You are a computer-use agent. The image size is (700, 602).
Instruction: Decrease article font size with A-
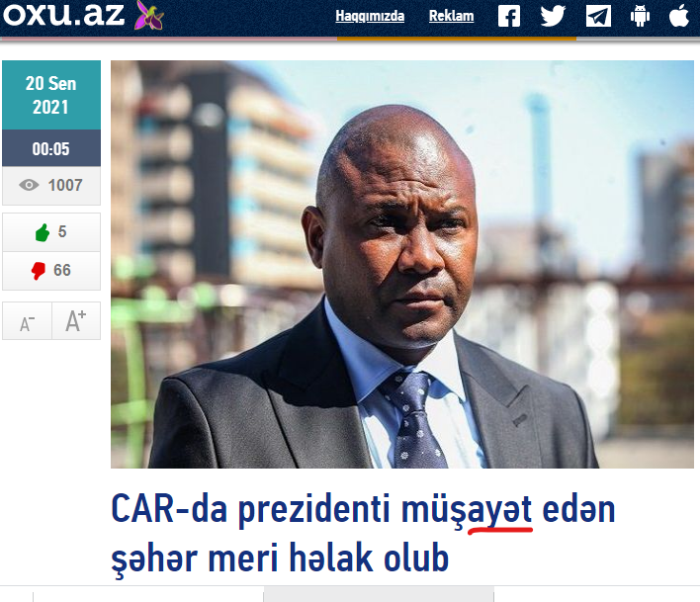click(x=28, y=321)
